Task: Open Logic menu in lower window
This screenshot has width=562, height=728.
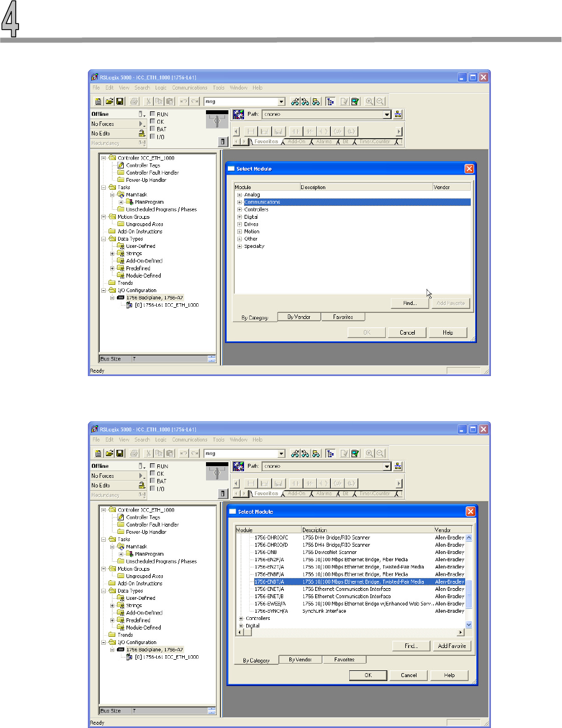Action: click(161, 440)
